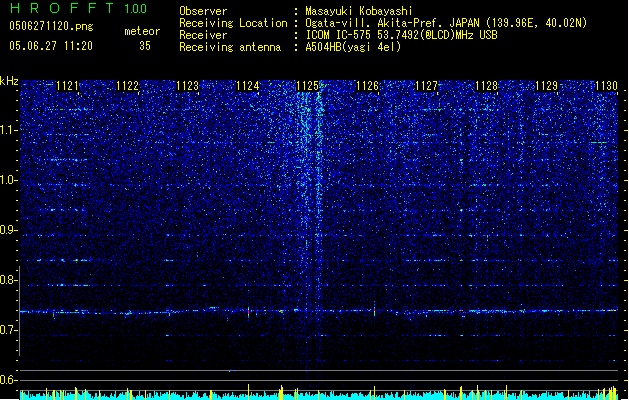Click the 1125 time axis marker
Image resolution: width=629 pixels, height=400 pixels.
pos(307,86)
